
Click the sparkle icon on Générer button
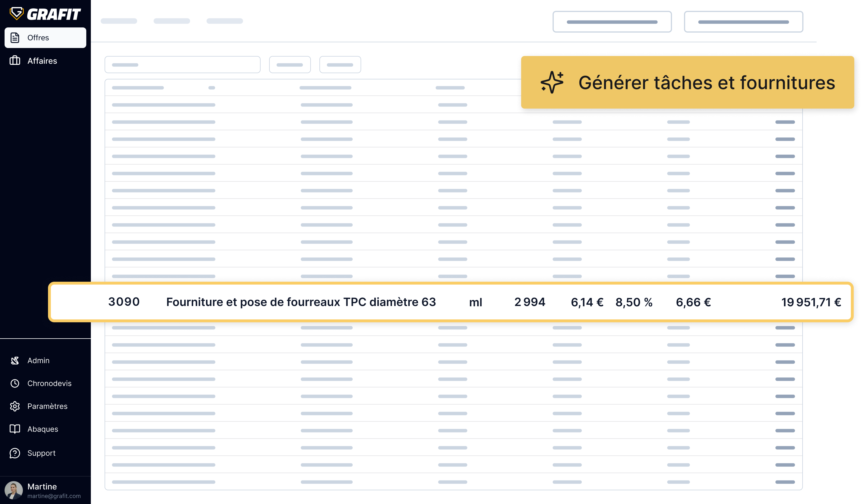552,82
